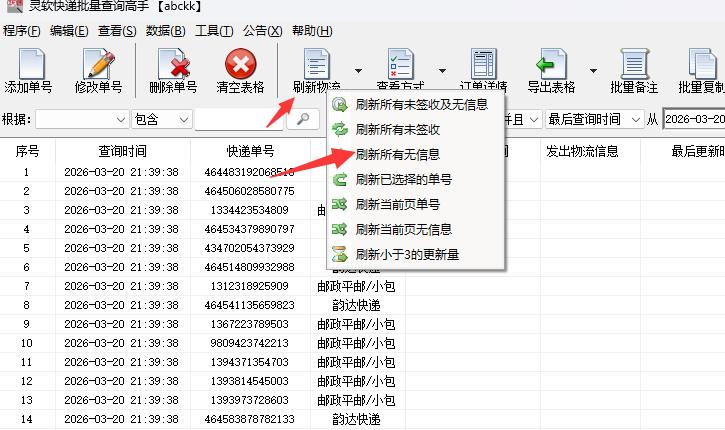This screenshot has height=430, width=725.
Task: Click the 删除单号 toolbar icon
Action: [173, 66]
